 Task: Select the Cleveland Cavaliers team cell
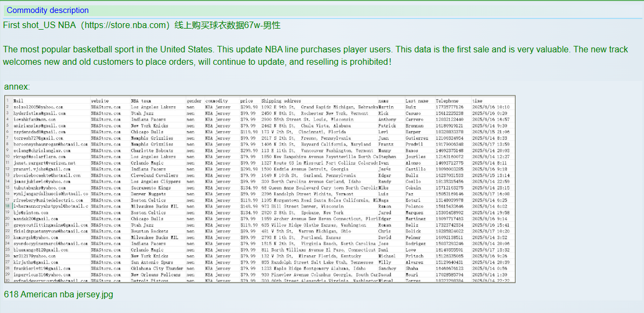[154, 175]
